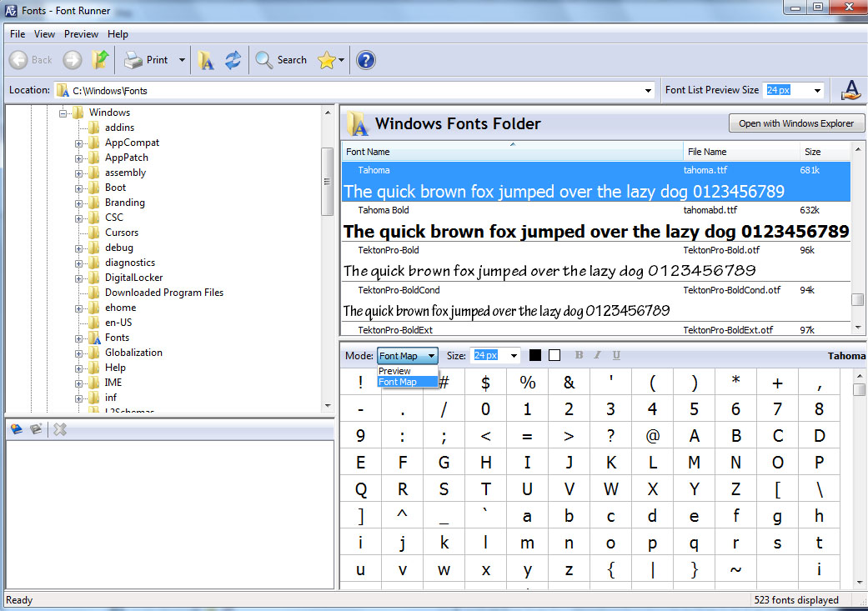868x611 pixels.
Task: Click the Search magnifier button
Action: click(281, 60)
